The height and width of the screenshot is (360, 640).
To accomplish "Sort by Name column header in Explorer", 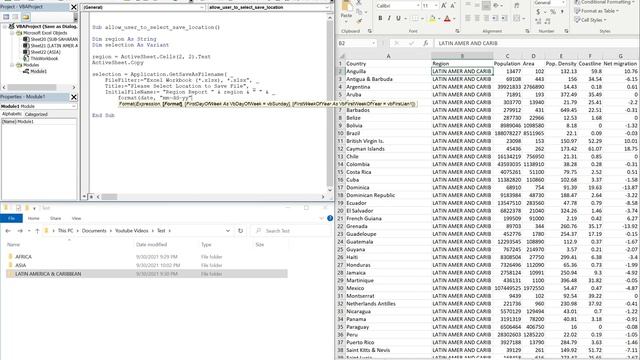I will [x=13, y=244].
